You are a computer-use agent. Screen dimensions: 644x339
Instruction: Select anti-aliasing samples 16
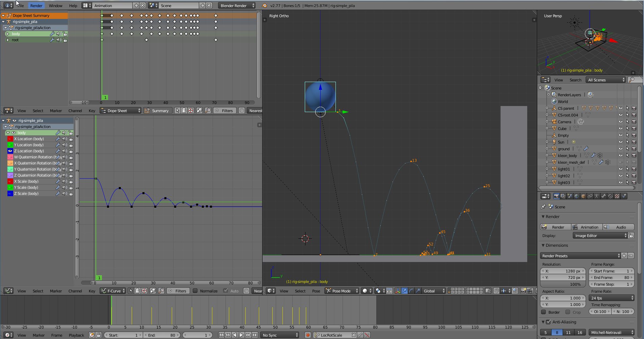(580, 332)
